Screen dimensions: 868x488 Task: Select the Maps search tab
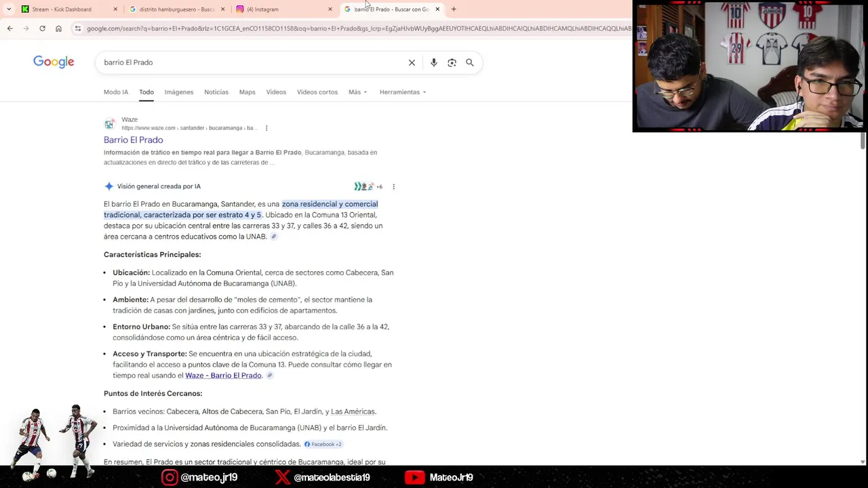(x=247, y=92)
